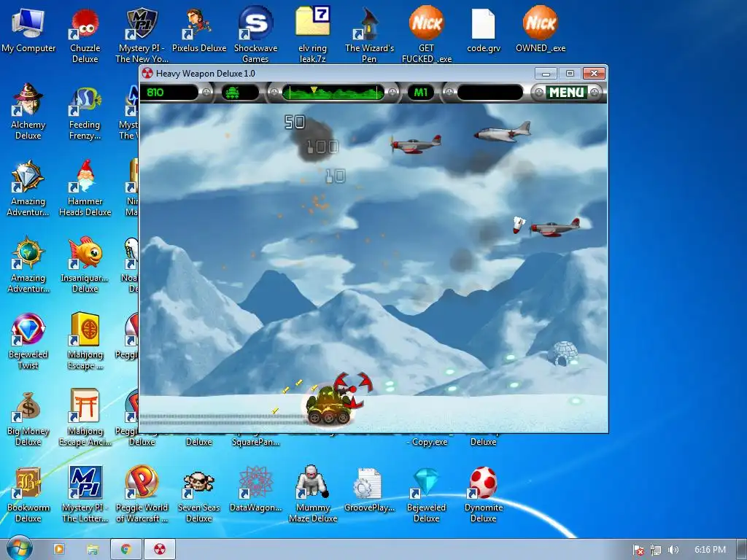
Task: Select Bookworm Deluxe desktop shortcut
Action: [x=28, y=496]
